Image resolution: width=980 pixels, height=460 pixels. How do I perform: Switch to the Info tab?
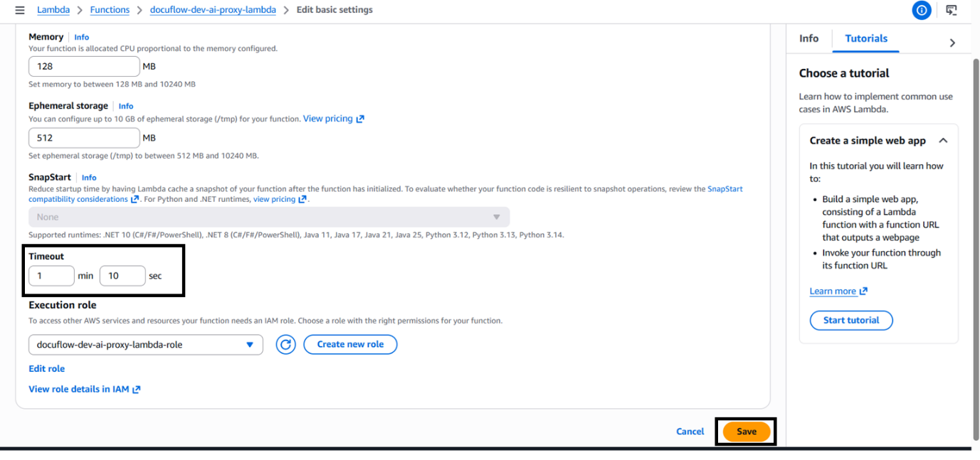808,38
